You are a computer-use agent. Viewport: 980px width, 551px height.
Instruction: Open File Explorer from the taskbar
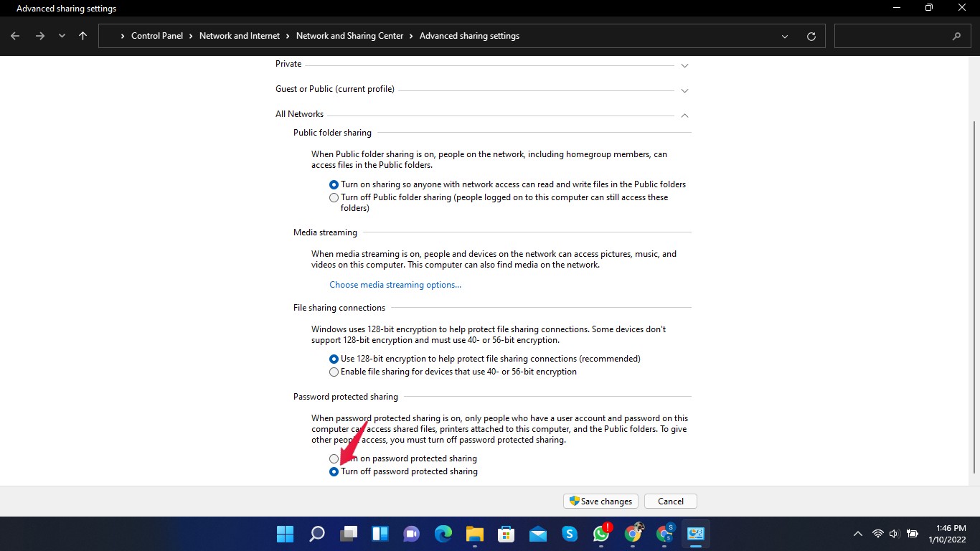click(x=474, y=534)
